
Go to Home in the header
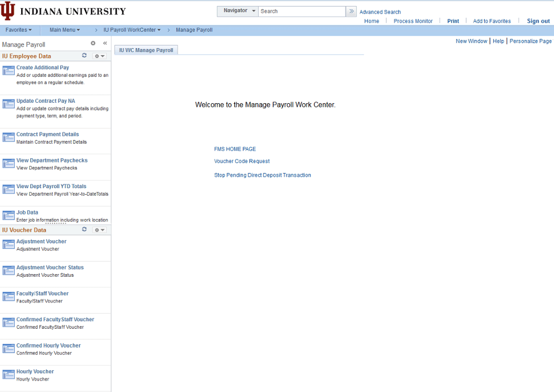371,21
